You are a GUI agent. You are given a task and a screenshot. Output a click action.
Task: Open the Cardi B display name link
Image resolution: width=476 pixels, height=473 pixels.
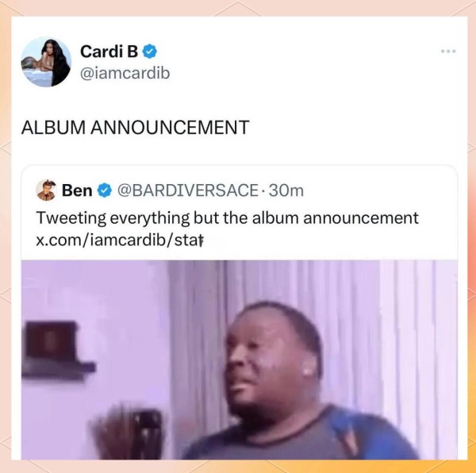109,52
